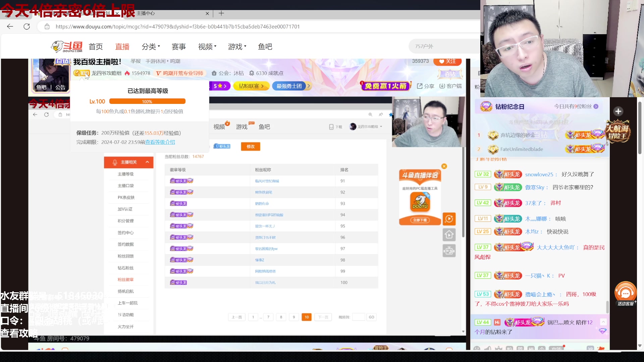The width and height of the screenshot is (644, 362).
Task: Click the 举报 report link
Action: pyautogui.click(x=136, y=61)
